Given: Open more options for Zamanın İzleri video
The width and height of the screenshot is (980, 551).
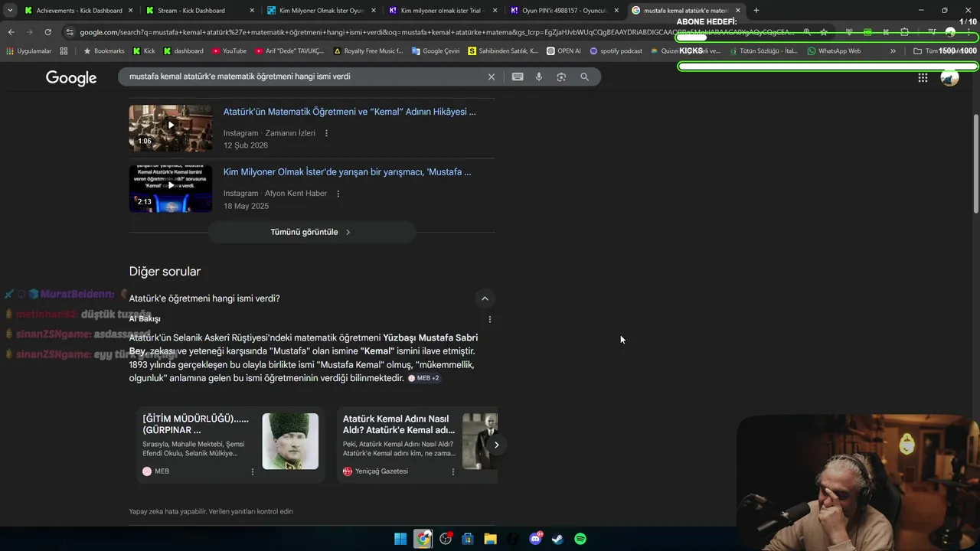Looking at the screenshot, I should pos(326,133).
